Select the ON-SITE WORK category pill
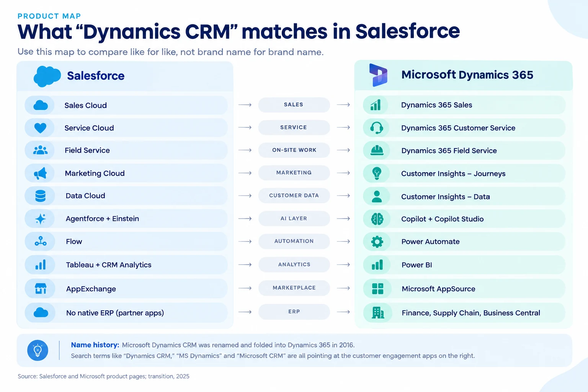Viewport: 588px width, 392px height. pyautogui.click(x=294, y=150)
